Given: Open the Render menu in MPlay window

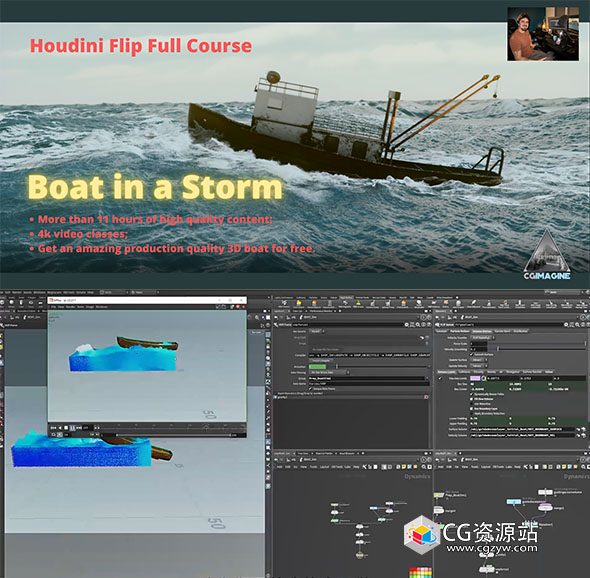Looking at the screenshot, I should pyautogui.click(x=70, y=307).
